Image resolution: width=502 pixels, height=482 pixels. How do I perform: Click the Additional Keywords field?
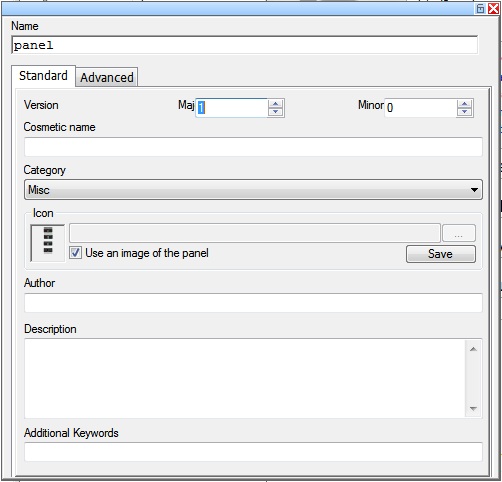click(253, 452)
